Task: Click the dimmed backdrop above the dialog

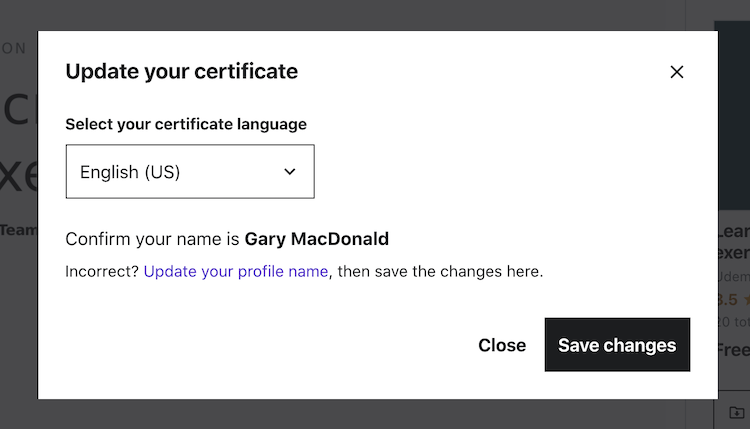Action: coord(375,14)
